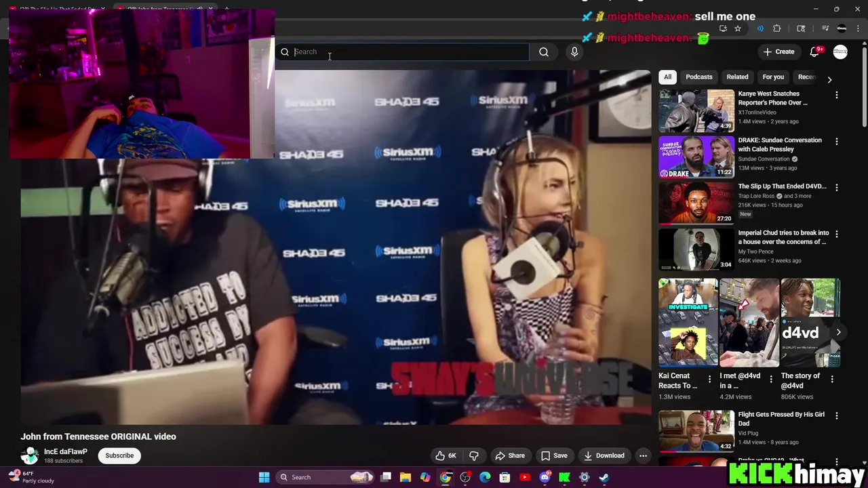This screenshot has width=868, height=488.
Task: Open The Slip Up That Ended D4VD thumbnail
Action: click(696, 203)
